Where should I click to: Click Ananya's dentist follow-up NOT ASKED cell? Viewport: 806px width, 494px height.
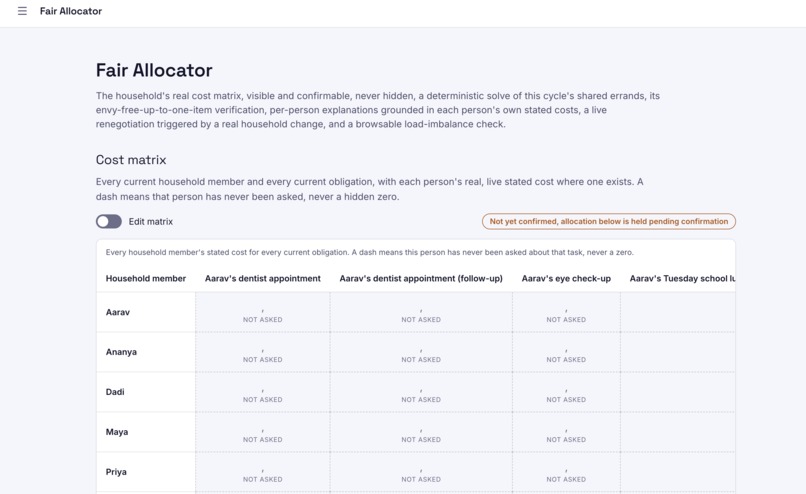click(421, 352)
